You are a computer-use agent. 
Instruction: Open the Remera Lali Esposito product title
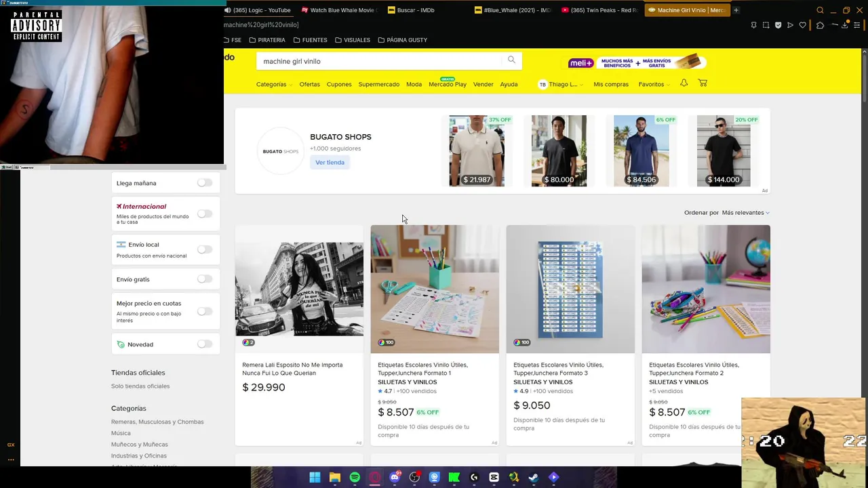(x=292, y=369)
